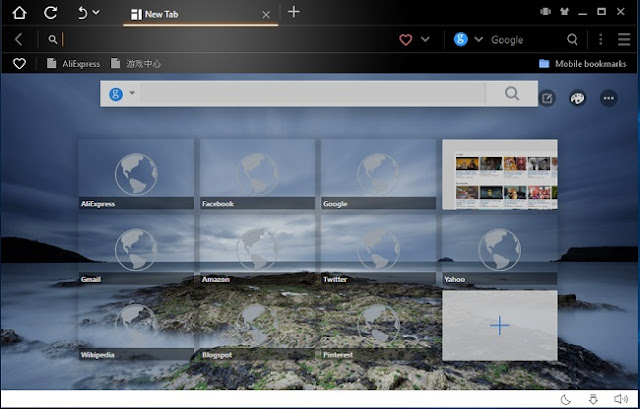
Task: Open the circular three-dots more options
Action: coord(609,98)
